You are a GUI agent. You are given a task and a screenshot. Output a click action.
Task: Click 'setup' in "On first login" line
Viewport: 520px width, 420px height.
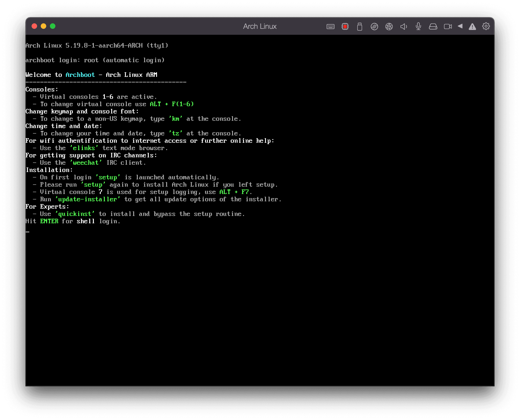click(108, 177)
